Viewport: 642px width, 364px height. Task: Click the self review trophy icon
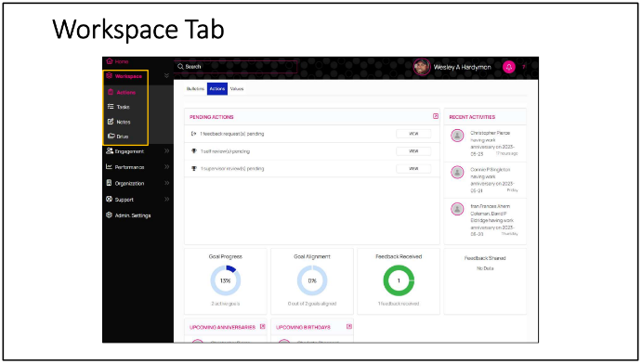pyautogui.click(x=194, y=151)
